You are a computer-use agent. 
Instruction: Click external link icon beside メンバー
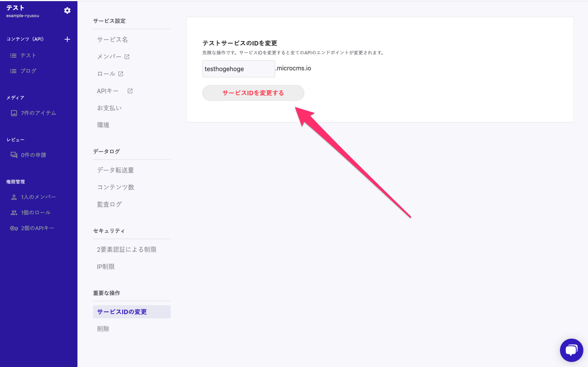[127, 57]
